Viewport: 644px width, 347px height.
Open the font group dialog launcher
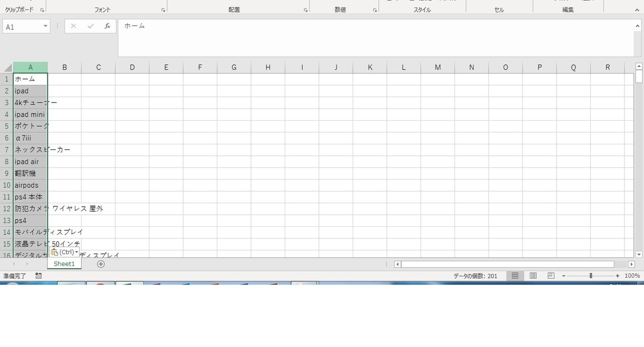[x=164, y=10]
